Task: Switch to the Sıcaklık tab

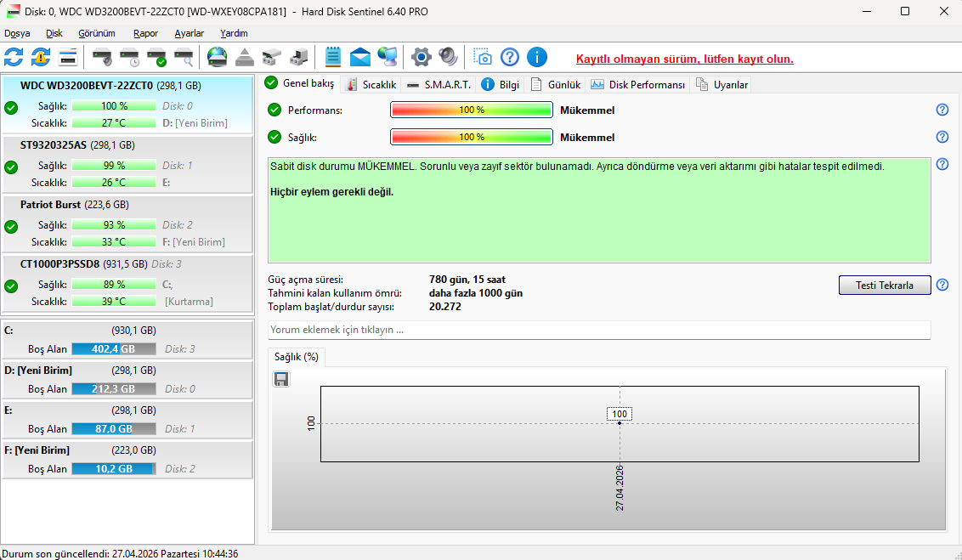Action: (371, 85)
